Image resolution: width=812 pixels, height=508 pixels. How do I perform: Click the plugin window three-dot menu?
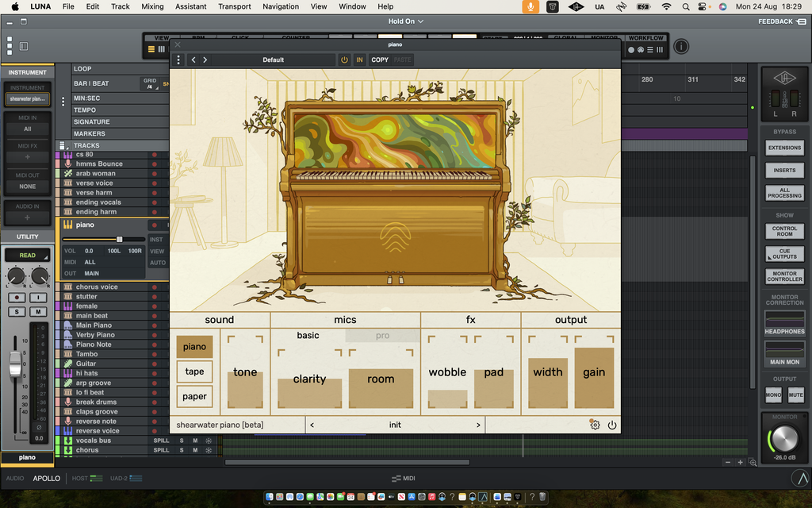[x=178, y=60]
